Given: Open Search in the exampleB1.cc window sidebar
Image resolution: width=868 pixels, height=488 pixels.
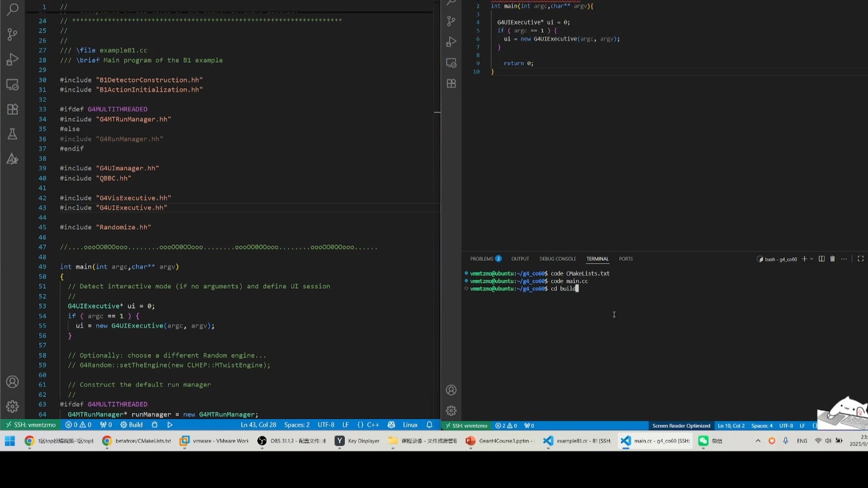Looking at the screenshot, I should (12, 9).
